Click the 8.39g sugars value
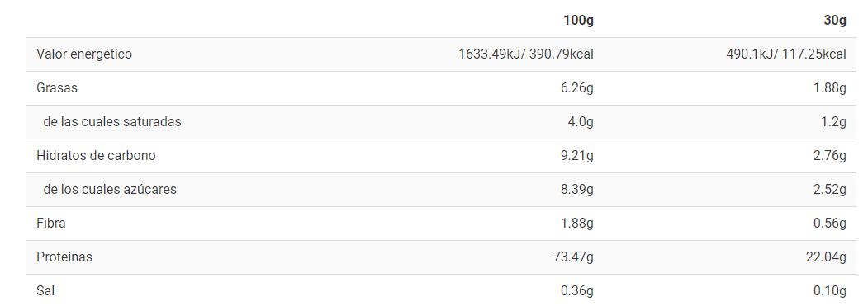868x306 pixels. [x=576, y=190]
